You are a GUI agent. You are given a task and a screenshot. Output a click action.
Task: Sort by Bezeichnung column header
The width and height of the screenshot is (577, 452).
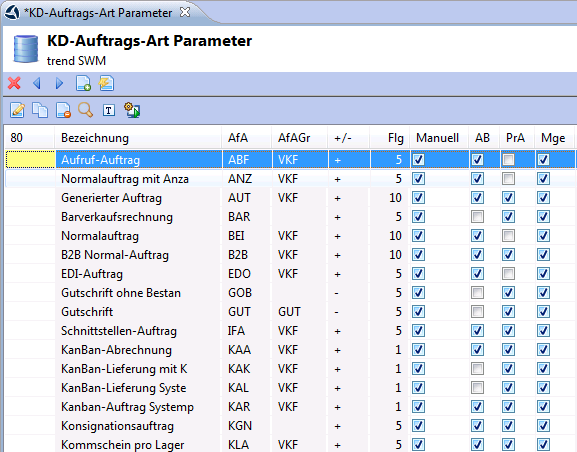[95, 138]
